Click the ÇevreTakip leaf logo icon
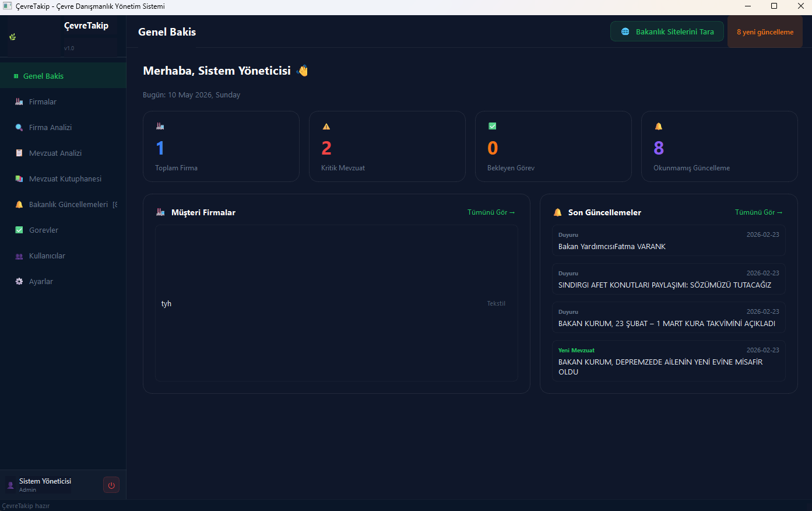 [x=12, y=37]
